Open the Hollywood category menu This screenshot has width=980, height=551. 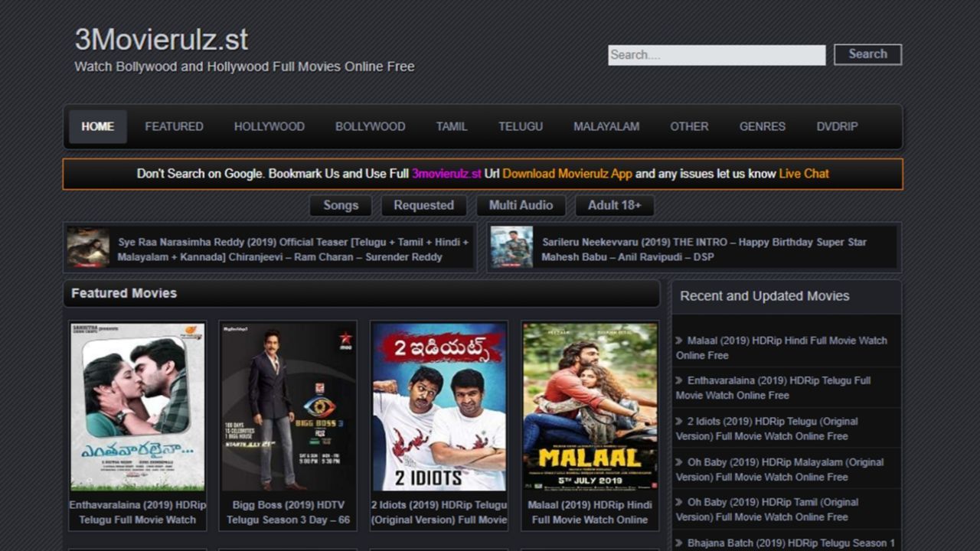click(269, 127)
